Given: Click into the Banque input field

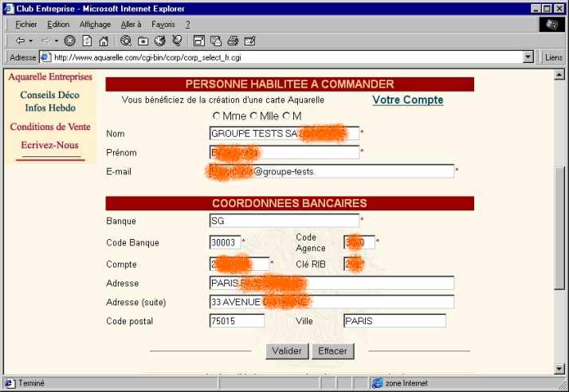Looking at the screenshot, I should [x=284, y=221].
